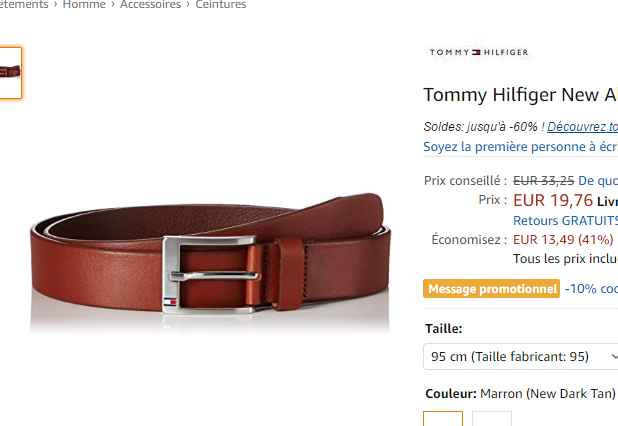Click the EUR 19,76 sale price
Viewport: 618px width, 426px height.
[553, 200]
